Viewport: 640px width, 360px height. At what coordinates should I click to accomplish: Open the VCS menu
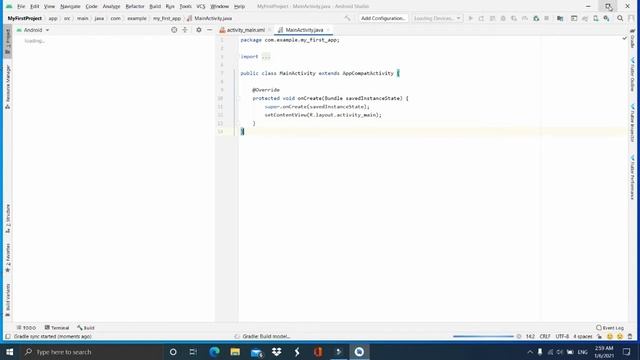pos(201,7)
